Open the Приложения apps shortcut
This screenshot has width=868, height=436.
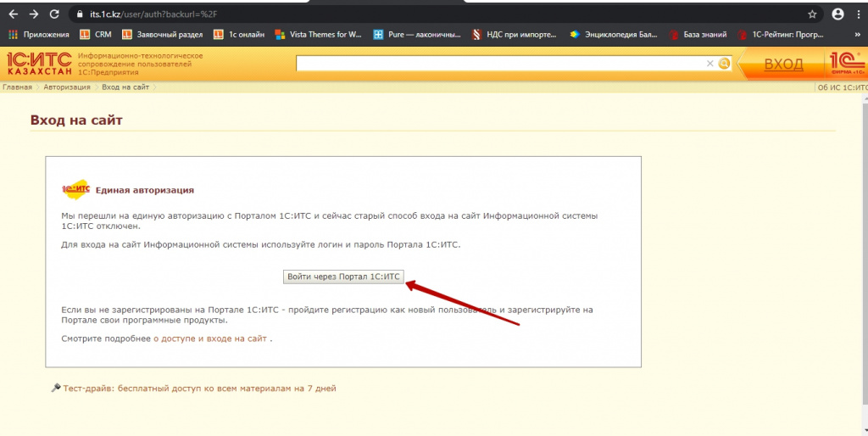pyautogui.click(x=39, y=35)
